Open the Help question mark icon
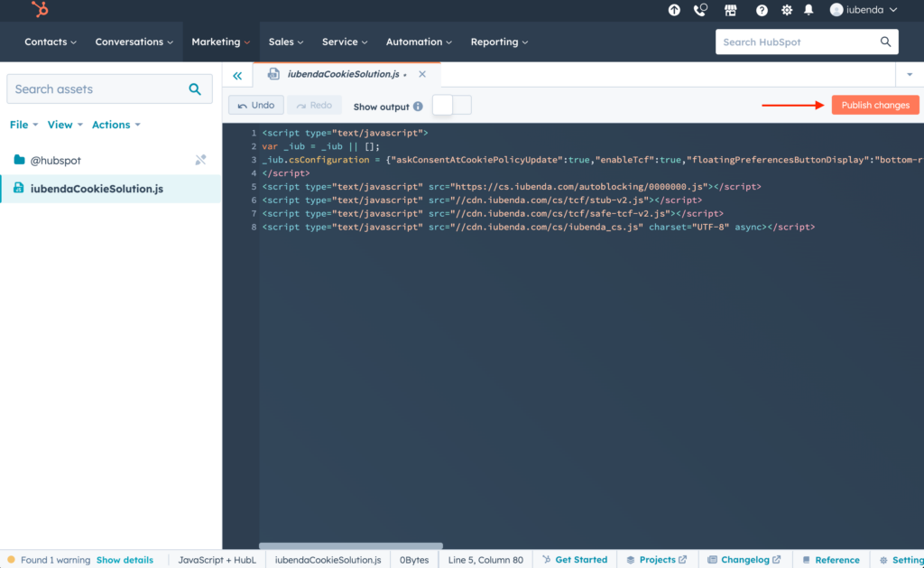This screenshot has width=924, height=568. (759, 10)
